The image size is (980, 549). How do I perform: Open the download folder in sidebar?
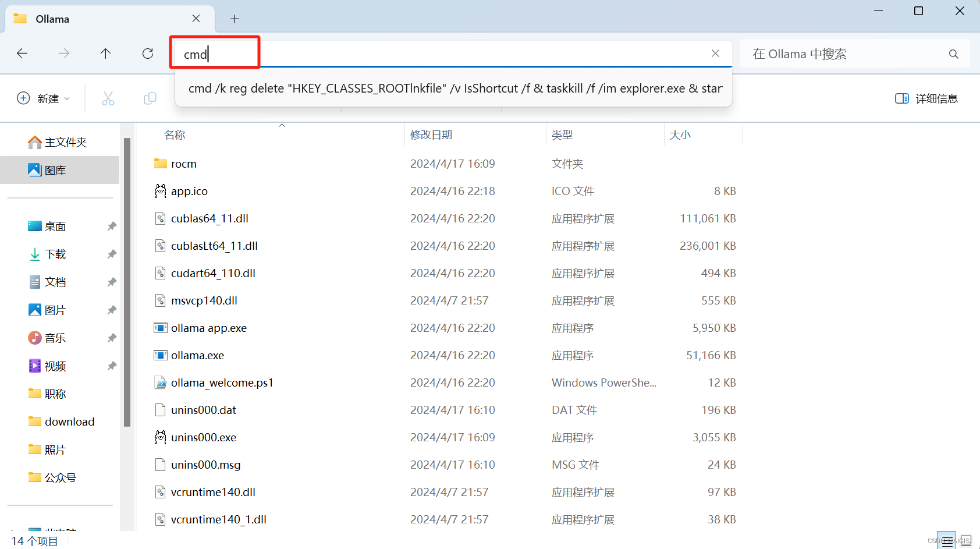61,422
